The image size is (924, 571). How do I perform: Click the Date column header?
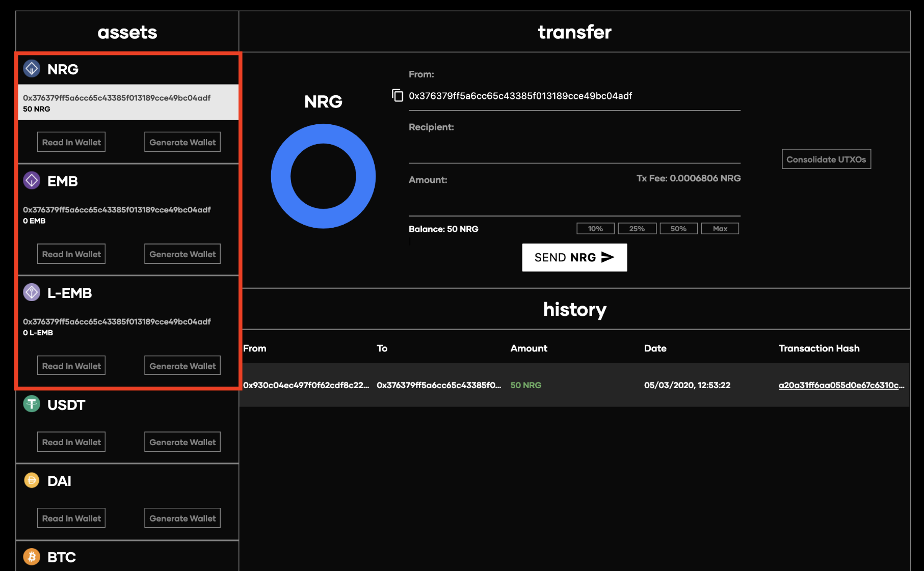coord(655,348)
